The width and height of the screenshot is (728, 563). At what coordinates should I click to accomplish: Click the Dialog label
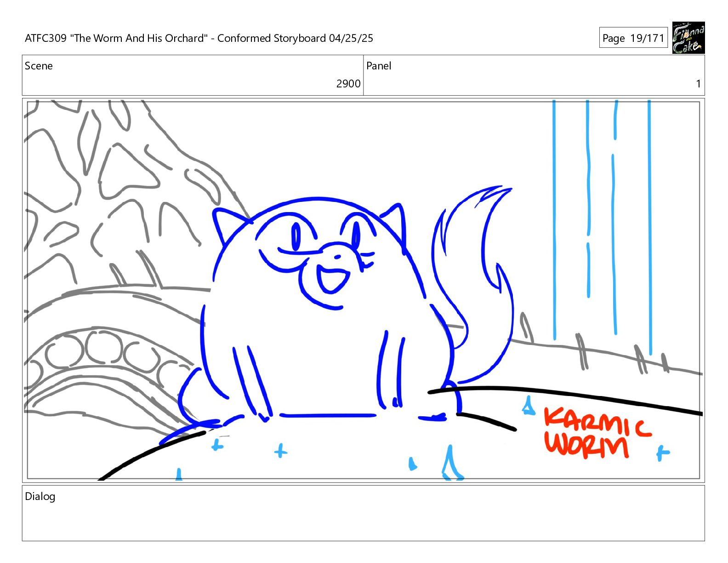tap(40, 496)
